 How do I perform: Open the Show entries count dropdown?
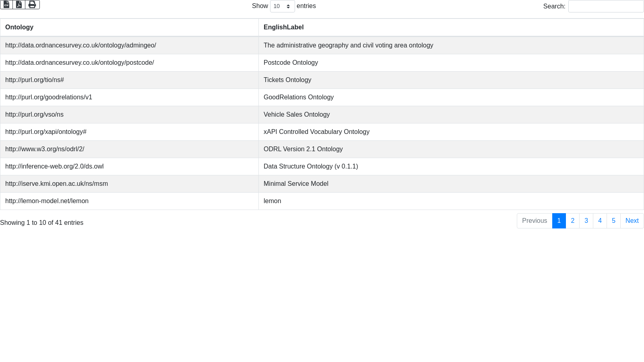tap(282, 6)
